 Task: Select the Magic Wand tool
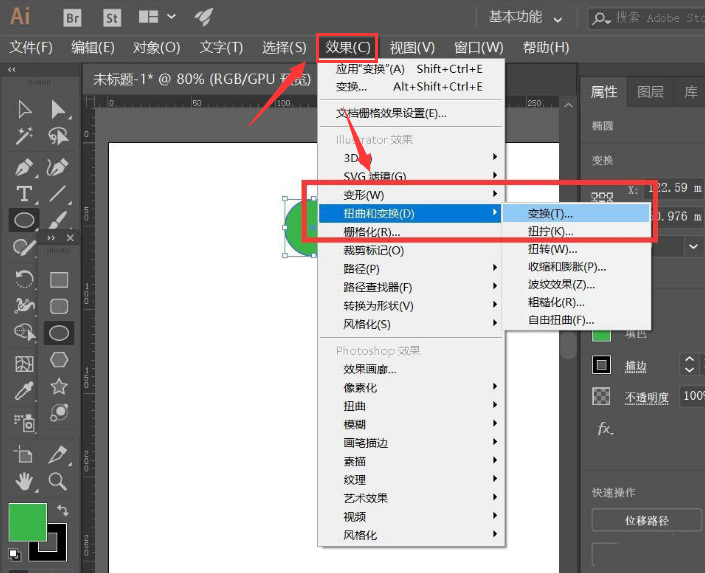pos(24,136)
